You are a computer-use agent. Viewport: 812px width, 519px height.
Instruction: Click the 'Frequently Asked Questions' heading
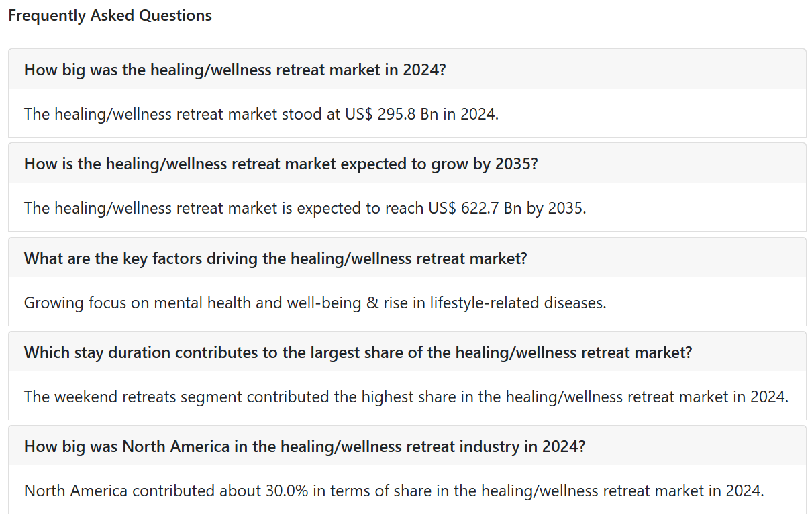(110, 15)
